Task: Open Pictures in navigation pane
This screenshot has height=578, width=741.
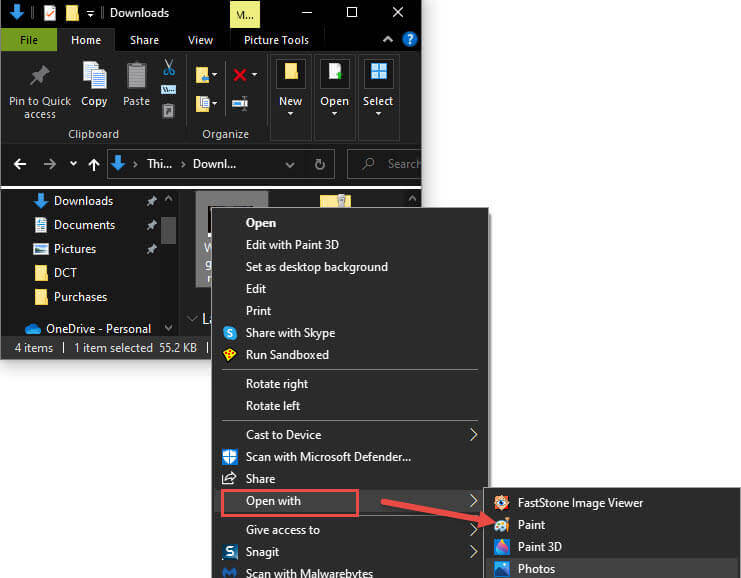Action: click(75, 249)
